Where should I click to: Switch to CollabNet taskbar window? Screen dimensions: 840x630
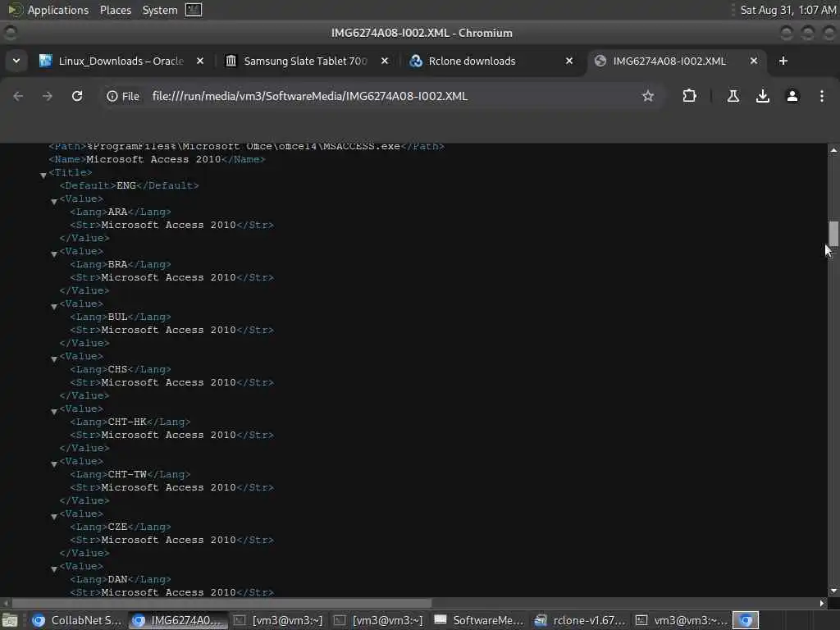pos(76,620)
